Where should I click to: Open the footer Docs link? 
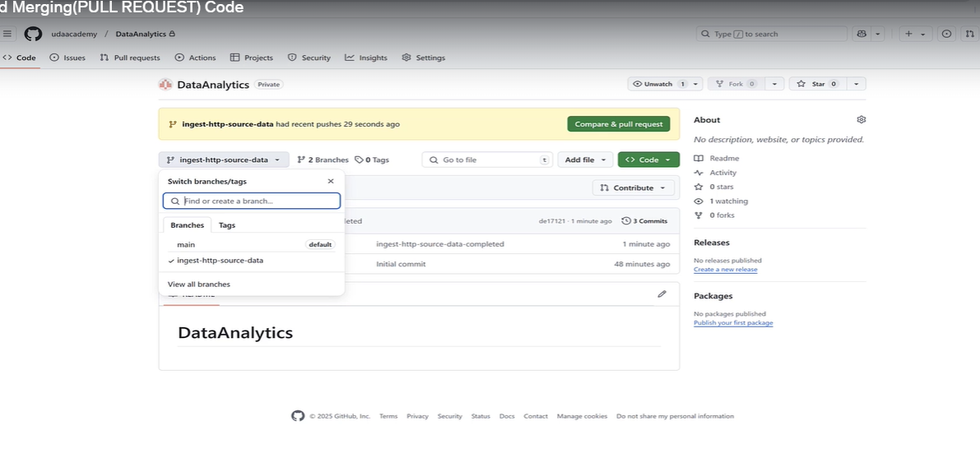[507, 416]
